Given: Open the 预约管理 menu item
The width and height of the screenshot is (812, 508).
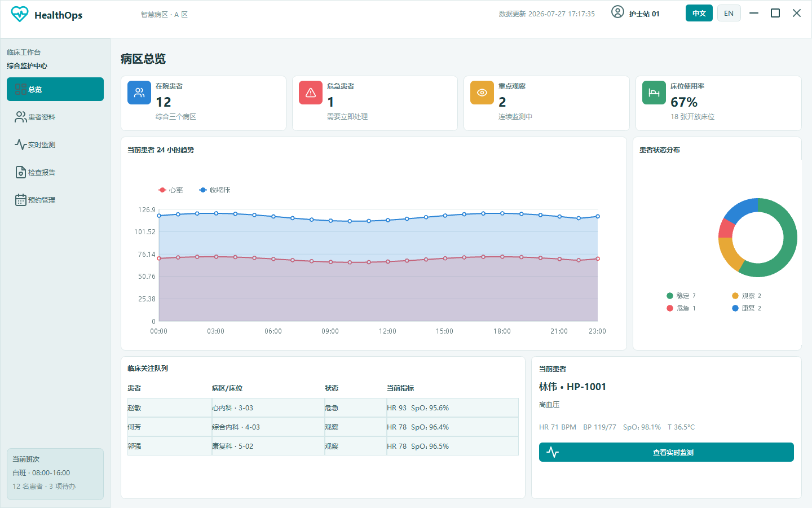Looking at the screenshot, I should pyautogui.click(x=55, y=200).
